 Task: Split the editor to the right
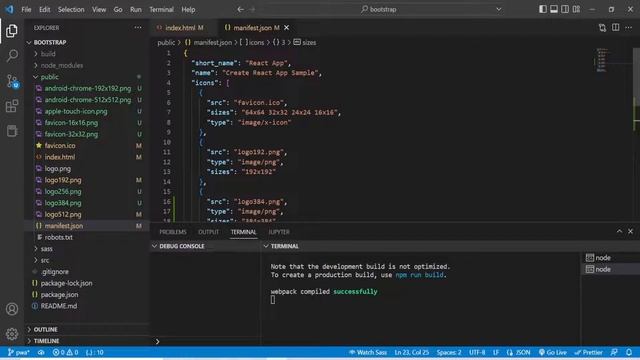point(616,28)
